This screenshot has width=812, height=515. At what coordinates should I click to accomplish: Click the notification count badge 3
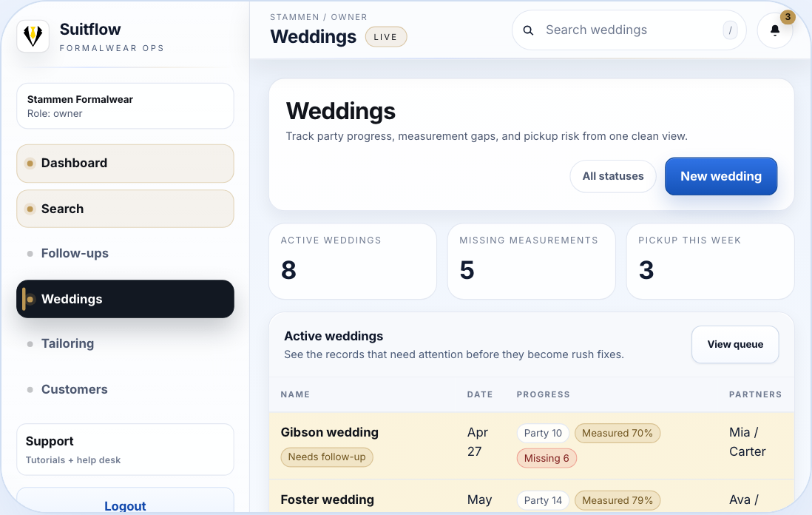coord(788,17)
